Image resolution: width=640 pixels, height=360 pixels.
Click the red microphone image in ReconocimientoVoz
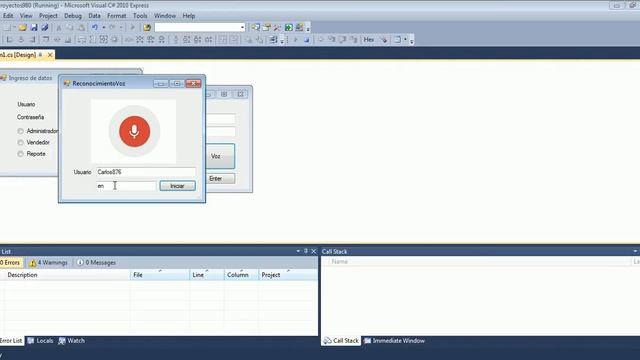[134, 131]
